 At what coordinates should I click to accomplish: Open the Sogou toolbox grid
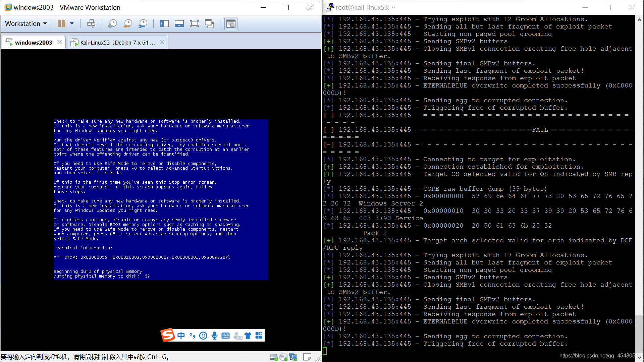pyautogui.click(x=259, y=336)
